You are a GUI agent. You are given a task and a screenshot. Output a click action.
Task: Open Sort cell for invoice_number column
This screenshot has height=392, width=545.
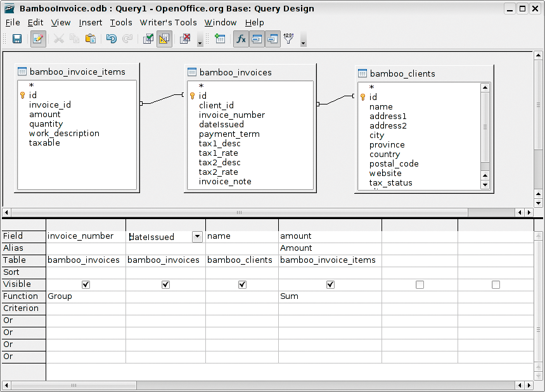[x=86, y=272]
